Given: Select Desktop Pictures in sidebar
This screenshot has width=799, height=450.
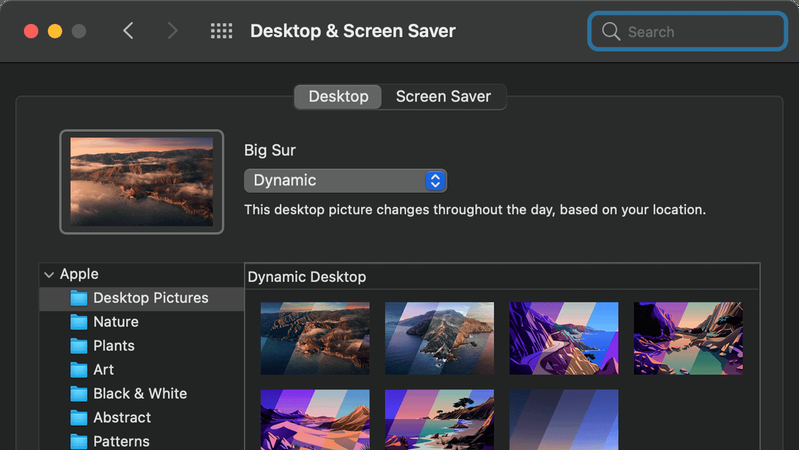Looking at the screenshot, I should pyautogui.click(x=150, y=298).
